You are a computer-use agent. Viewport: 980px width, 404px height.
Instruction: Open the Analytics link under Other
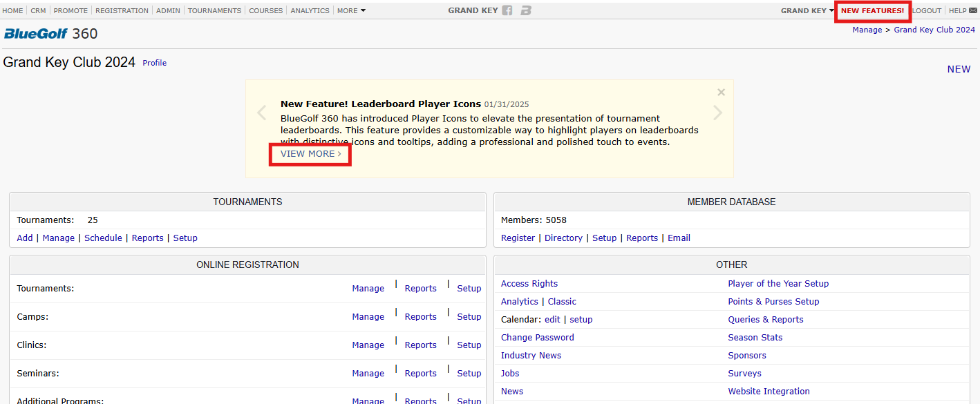[x=520, y=302]
